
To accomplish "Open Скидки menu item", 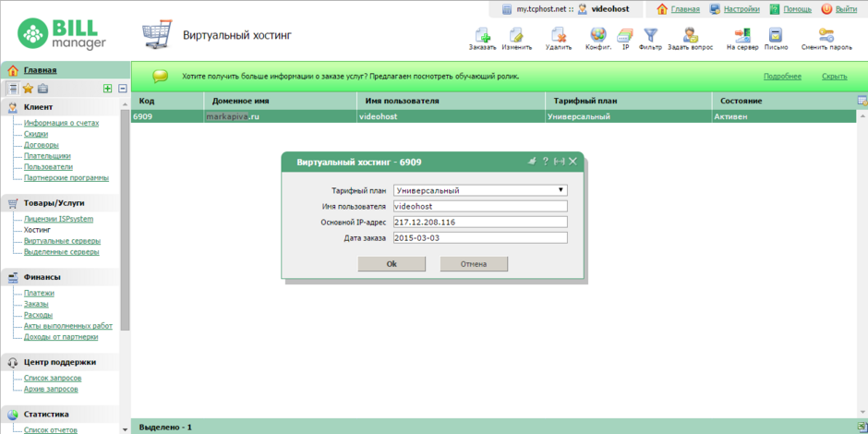I will point(36,134).
